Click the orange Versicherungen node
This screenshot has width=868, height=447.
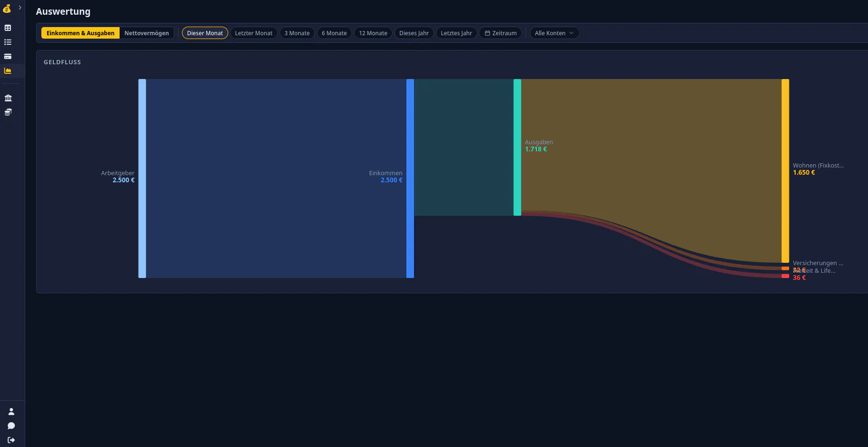click(785, 268)
